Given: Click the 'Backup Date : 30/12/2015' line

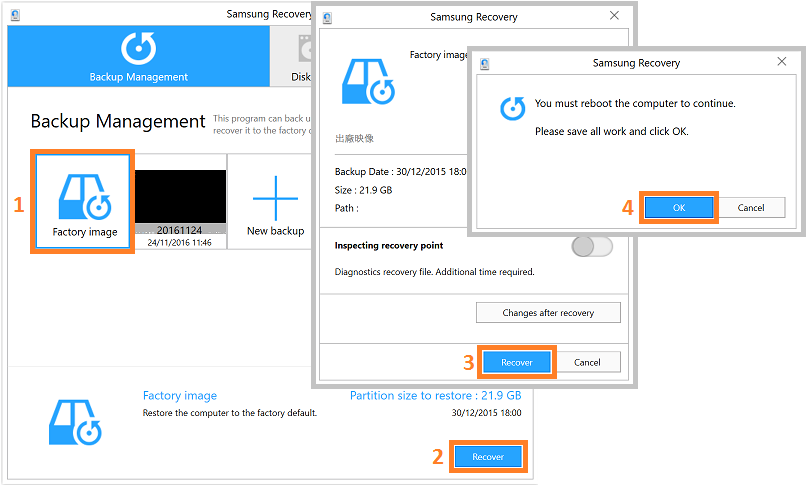Looking at the screenshot, I should (400, 172).
